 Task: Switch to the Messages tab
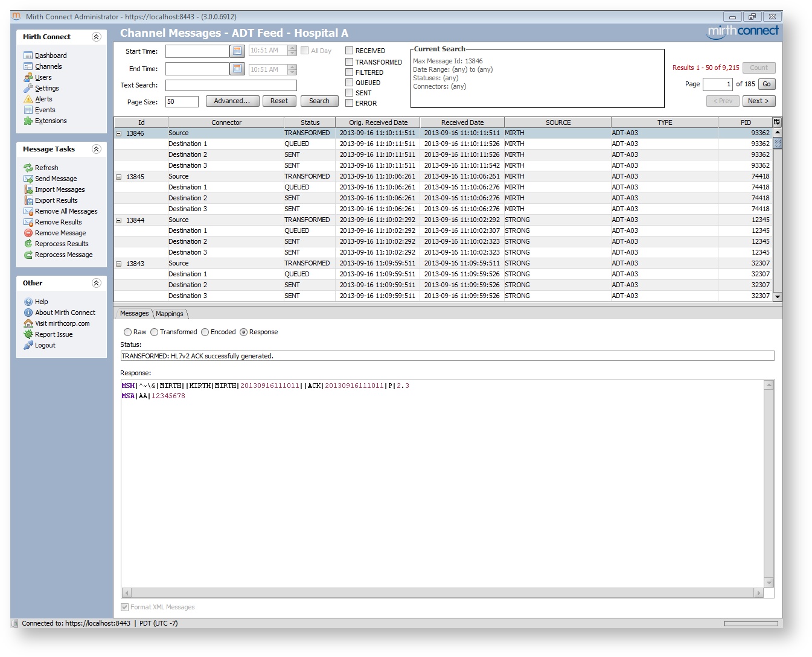[x=134, y=313]
